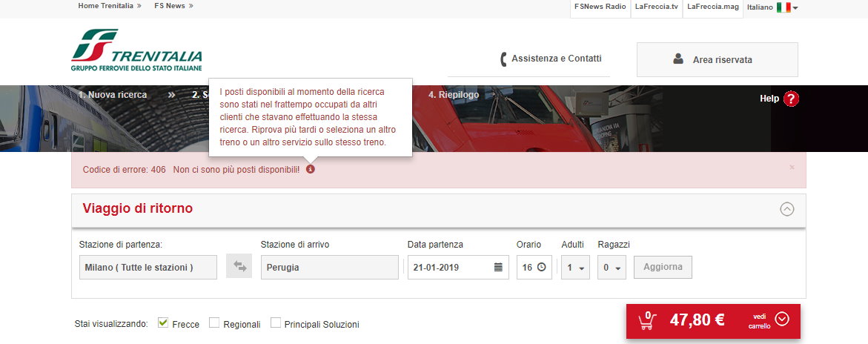Uncheck the Frecce checkbox
The height and width of the screenshot is (344, 868).
point(163,323)
